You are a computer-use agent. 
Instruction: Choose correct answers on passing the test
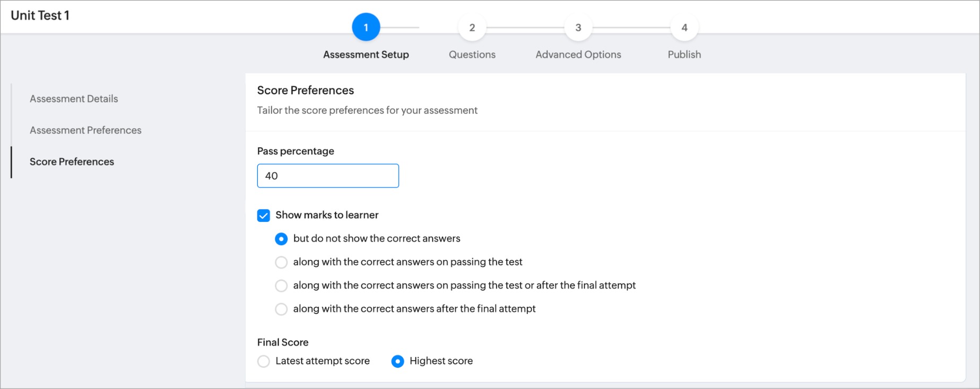coord(281,262)
